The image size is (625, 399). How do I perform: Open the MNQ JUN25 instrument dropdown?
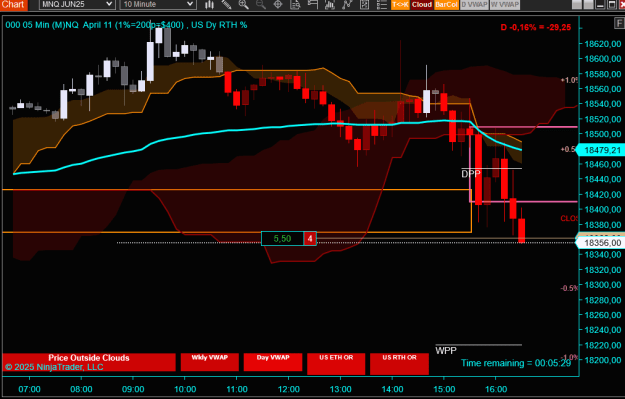tap(77, 4)
